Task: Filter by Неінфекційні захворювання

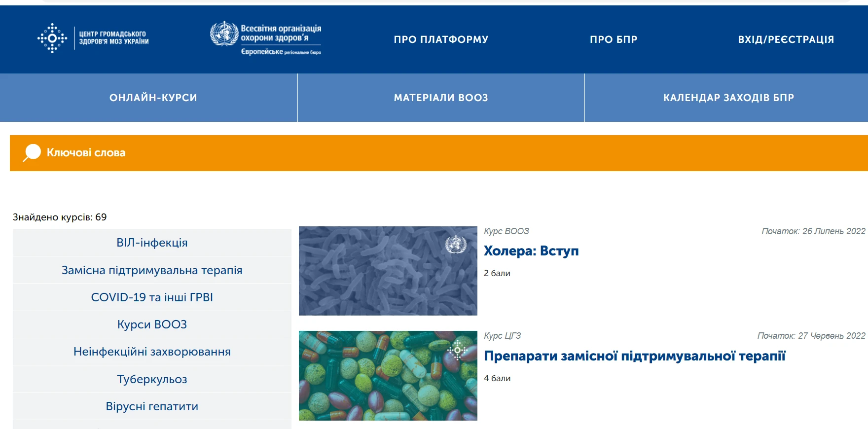Action: [x=152, y=352]
